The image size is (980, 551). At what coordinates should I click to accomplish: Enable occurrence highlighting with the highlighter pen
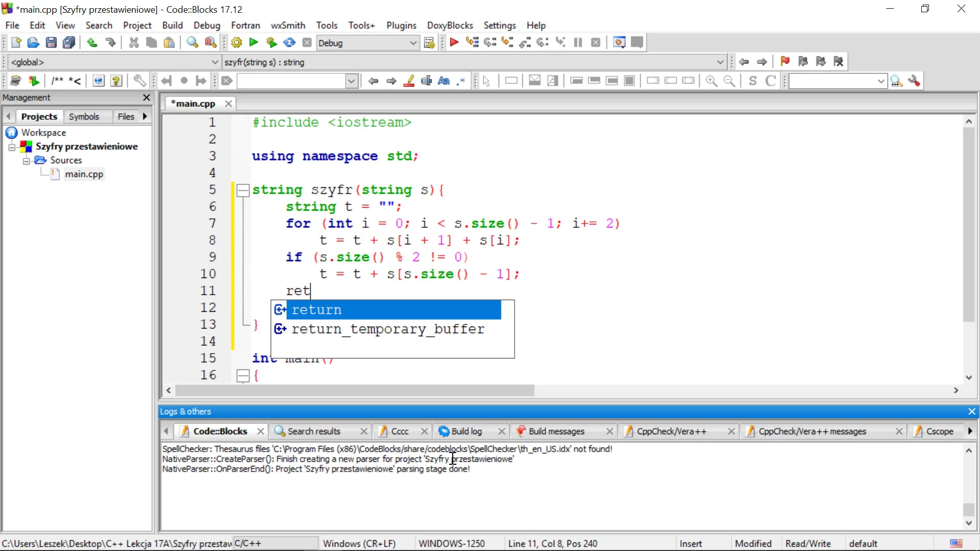click(409, 81)
